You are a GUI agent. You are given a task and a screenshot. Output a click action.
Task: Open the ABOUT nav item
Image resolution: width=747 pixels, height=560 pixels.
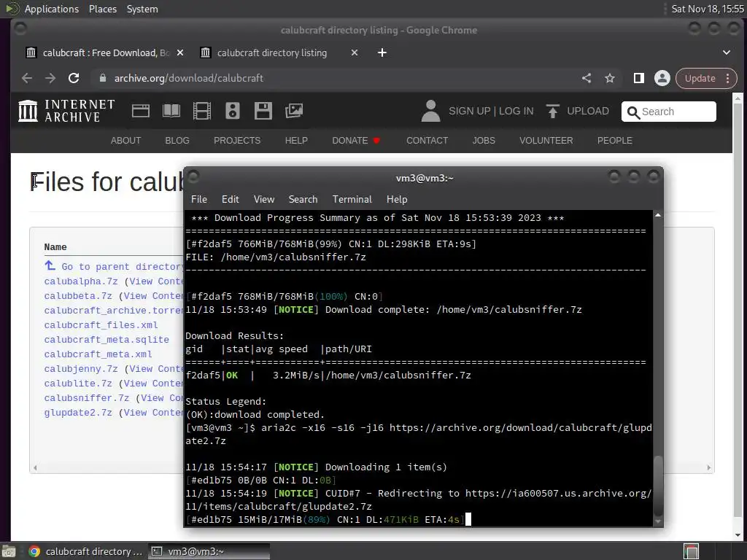pyautogui.click(x=125, y=141)
